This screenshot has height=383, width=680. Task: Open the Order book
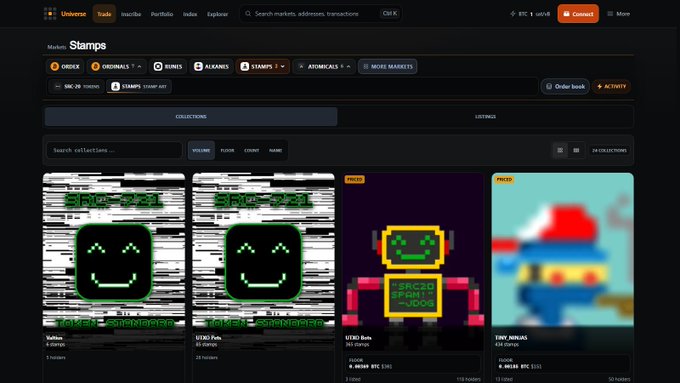click(565, 86)
